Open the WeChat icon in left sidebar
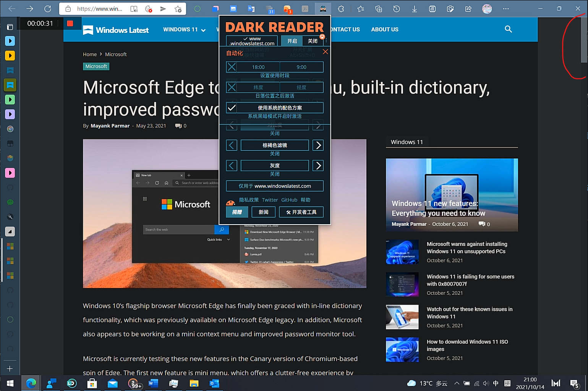The image size is (588, 391). click(10, 202)
